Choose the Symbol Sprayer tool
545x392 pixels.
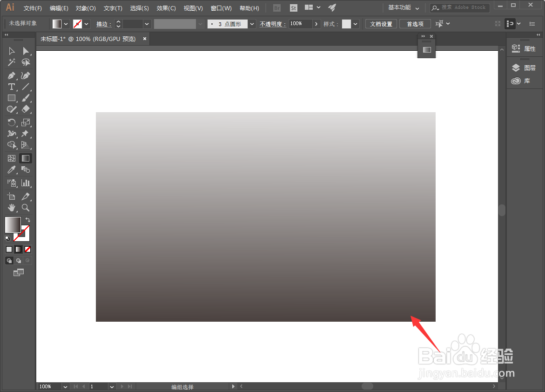click(x=12, y=183)
